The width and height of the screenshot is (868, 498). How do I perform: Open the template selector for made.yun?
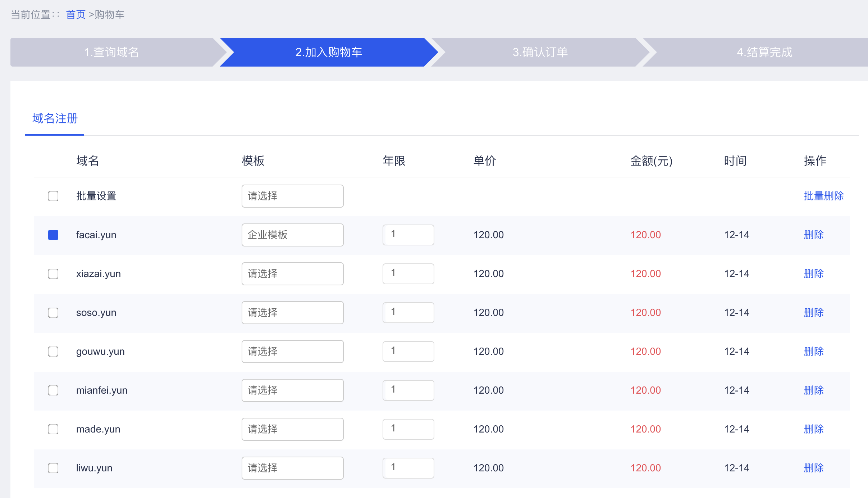point(293,429)
